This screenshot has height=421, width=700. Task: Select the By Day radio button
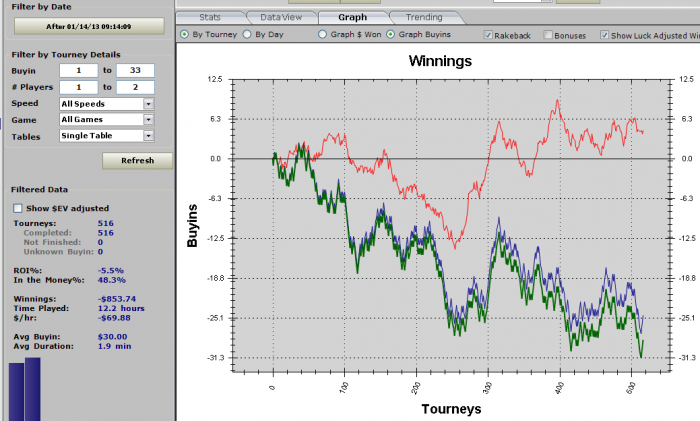(247, 34)
